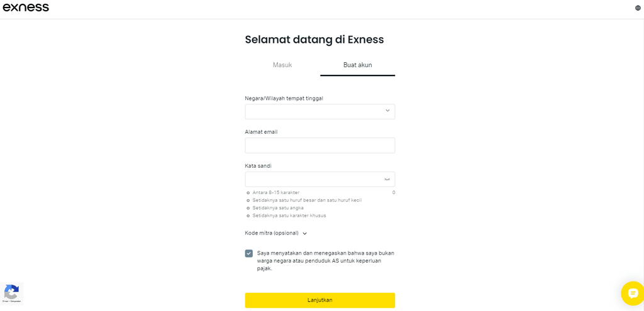The image size is (644, 311).
Task: Click the password character counter
Action: (x=394, y=193)
